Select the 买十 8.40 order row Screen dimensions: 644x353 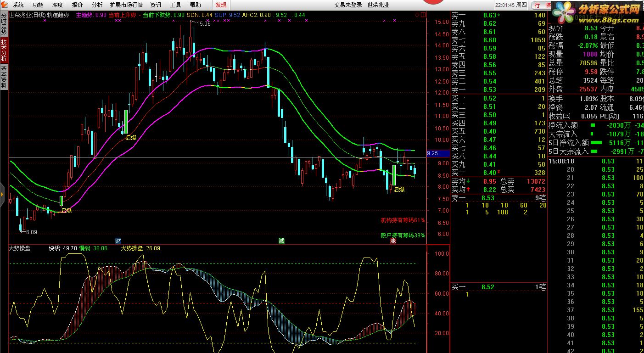498,173
